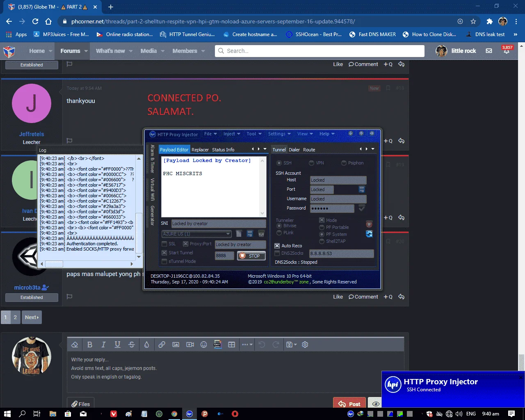
Task: Open the Inject menu dropdown
Action: 232,134
